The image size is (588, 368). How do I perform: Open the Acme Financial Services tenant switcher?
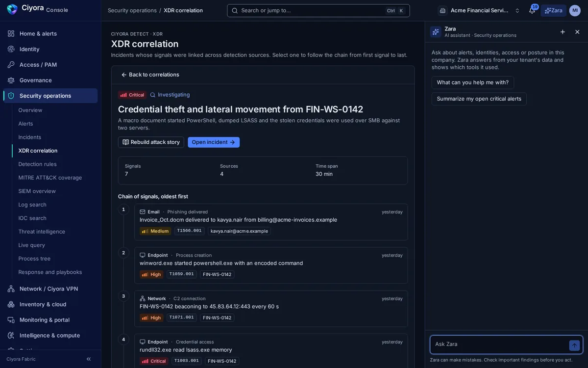[x=480, y=10]
